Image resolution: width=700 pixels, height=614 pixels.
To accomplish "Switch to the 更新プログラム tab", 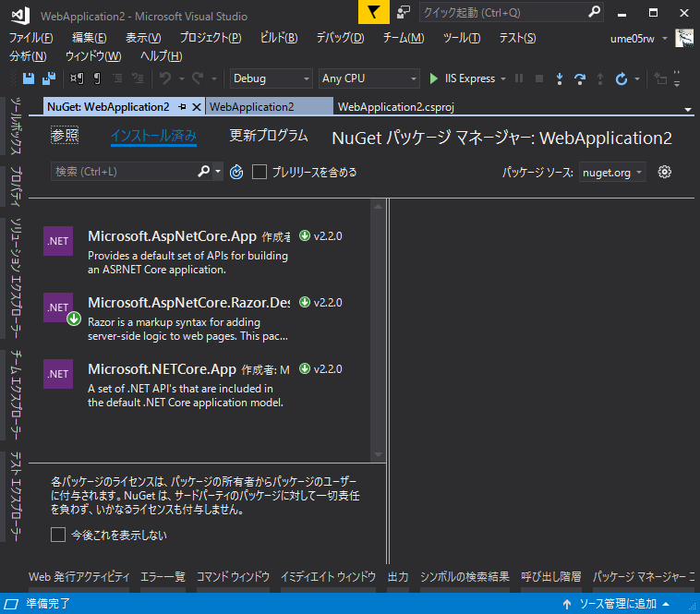I will (269, 135).
